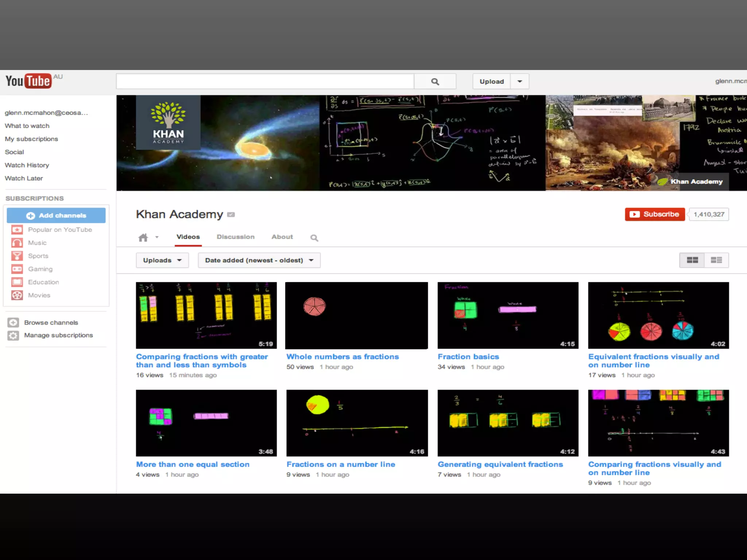Switch to grid view layout

click(692, 260)
